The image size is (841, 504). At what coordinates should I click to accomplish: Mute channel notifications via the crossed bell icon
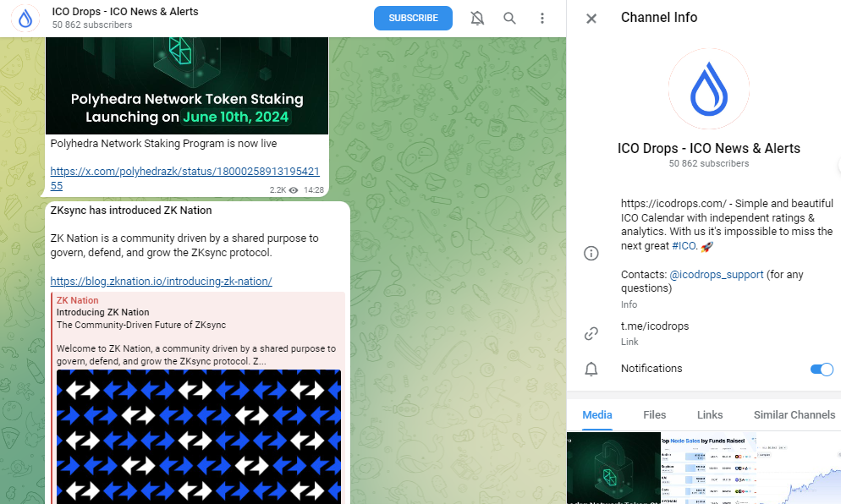pyautogui.click(x=477, y=18)
